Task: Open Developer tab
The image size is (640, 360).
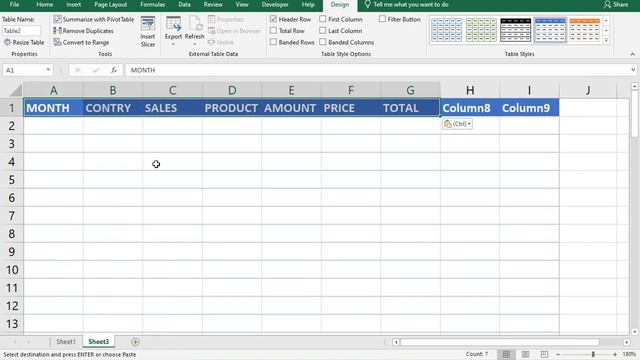Action: point(275,4)
